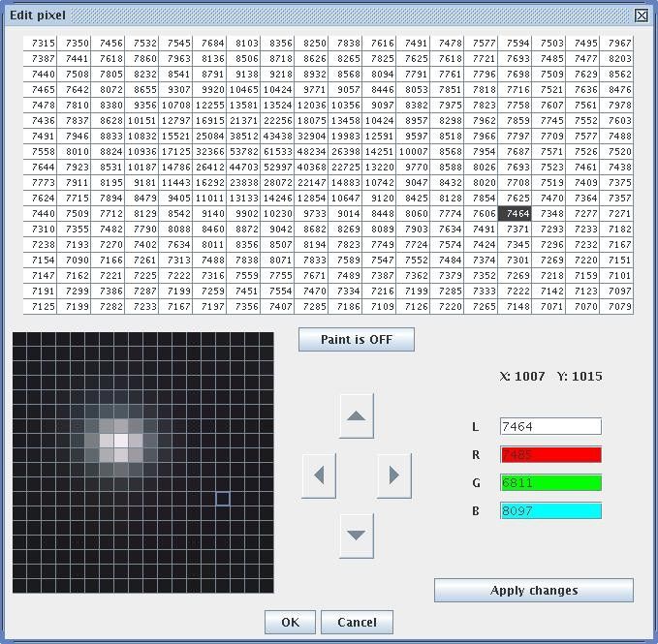This screenshot has width=658, height=644.
Task: Select table cell with value 25084
Action: pyautogui.click(x=209, y=136)
